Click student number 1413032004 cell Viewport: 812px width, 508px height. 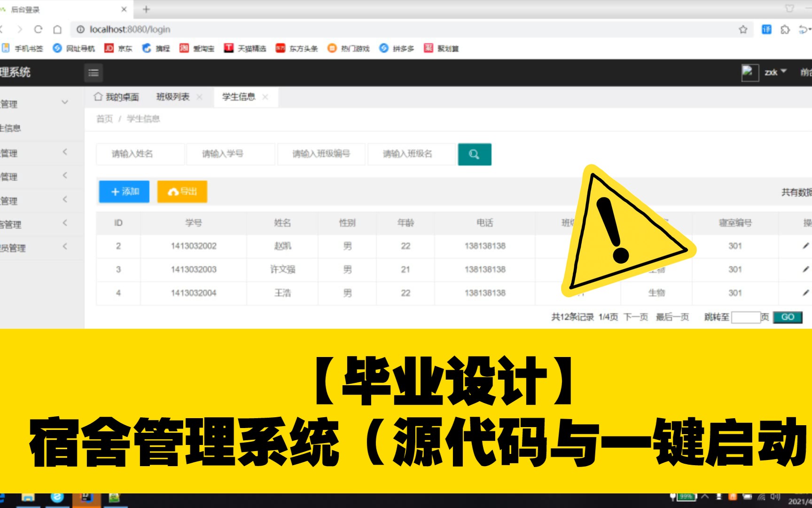tap(194, 293)
